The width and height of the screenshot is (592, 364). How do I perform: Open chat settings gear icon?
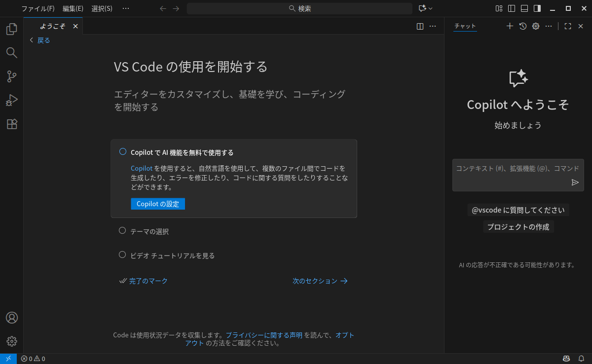pyautogui.click(x=536, y=26)
